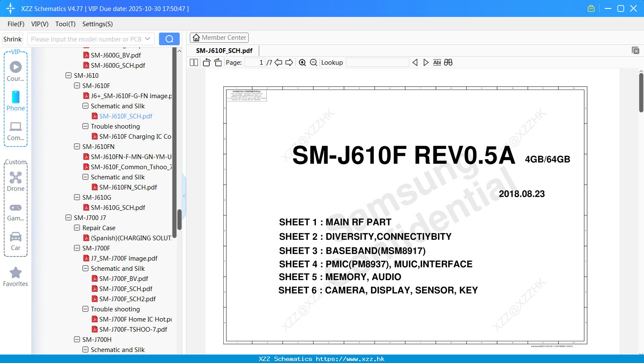Open the J6+_SM-J610F-G-FN image file
Image resolution: width=644 pixels, height=363 pixels.
[x=128, y=96]
